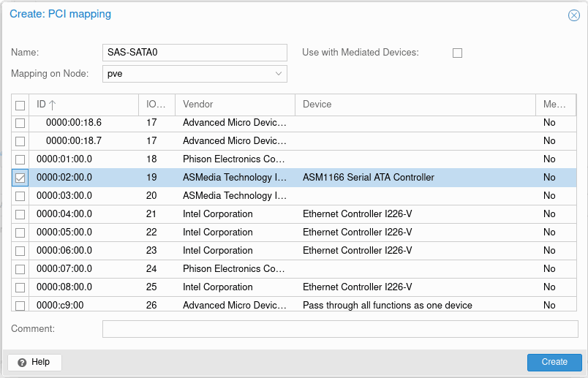Sort by the Vendor column header
Image resolution: width=588 pixels, height=378 pixels.
pyautogui.click(x=234, y=105)
